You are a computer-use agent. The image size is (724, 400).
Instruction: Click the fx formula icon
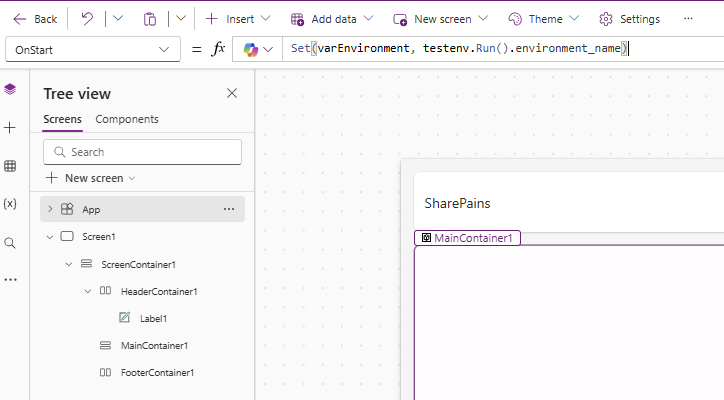218,48
